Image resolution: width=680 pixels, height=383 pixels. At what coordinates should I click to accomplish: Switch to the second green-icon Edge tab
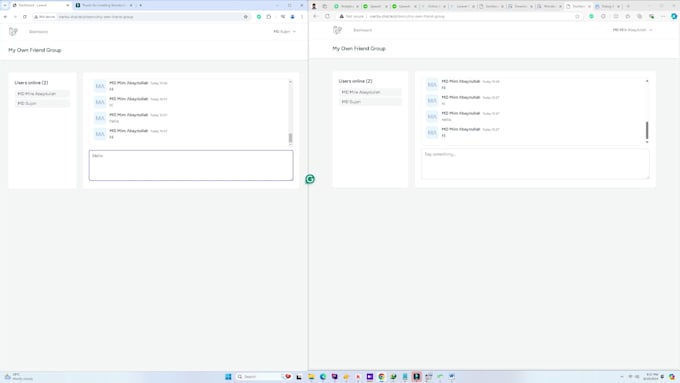pyautogui.click(x=375, y=6)
